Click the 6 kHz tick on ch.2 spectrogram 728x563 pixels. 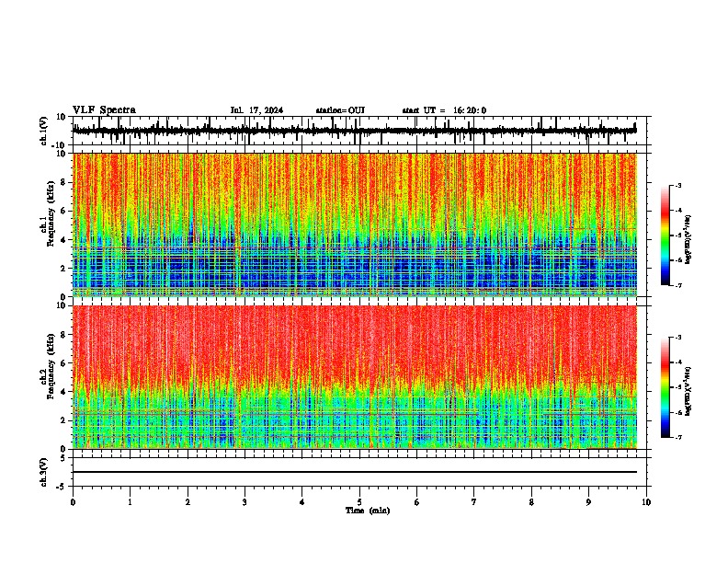click(x=64, y=363)
